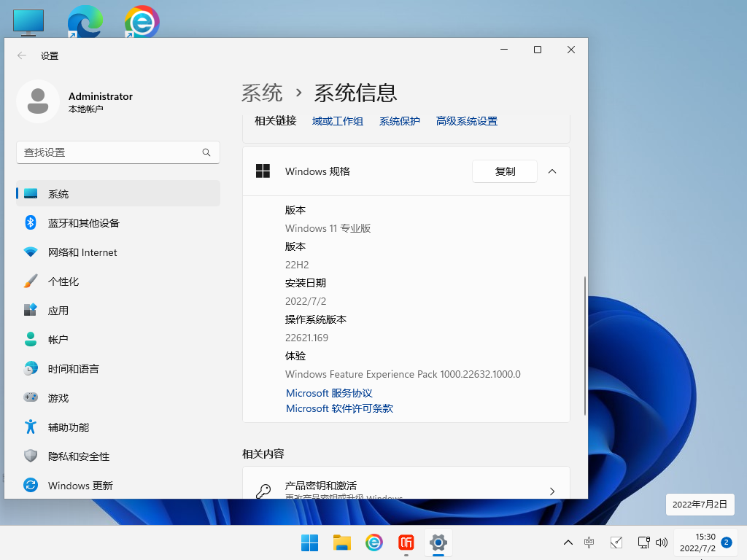Launch 文件资源管理器 from the taskbar
The height and width of the screenshot is (560, 747).
pyautogui.click(x=341, y=542)
